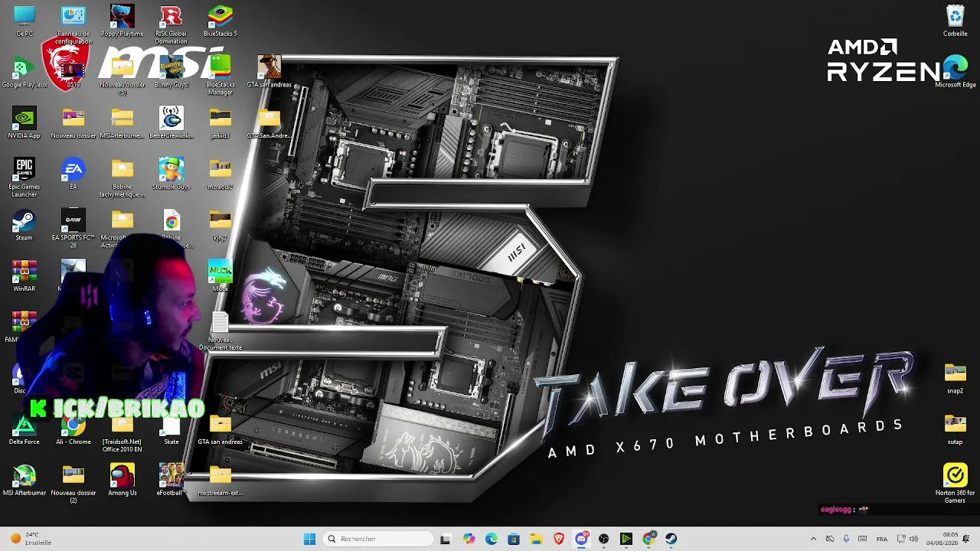Viewport: 980px width, 551px height.
Task: Open MSI Afterburner desktop shortcut
Action: (x=24, y=481)
